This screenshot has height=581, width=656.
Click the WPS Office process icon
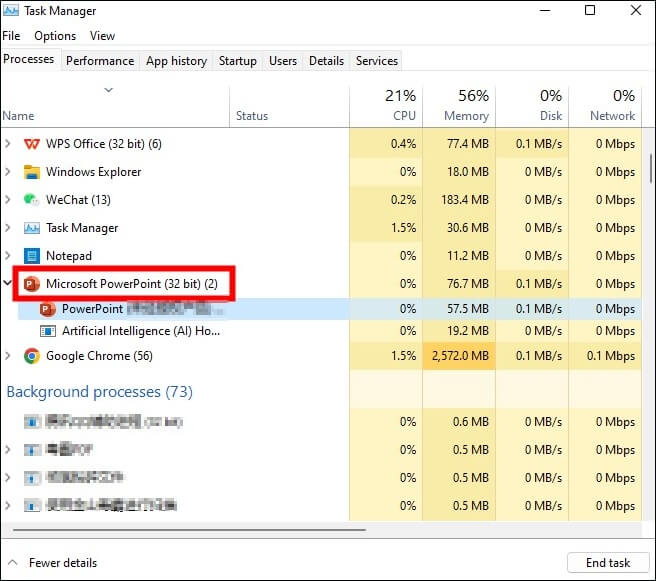point(32,144)
